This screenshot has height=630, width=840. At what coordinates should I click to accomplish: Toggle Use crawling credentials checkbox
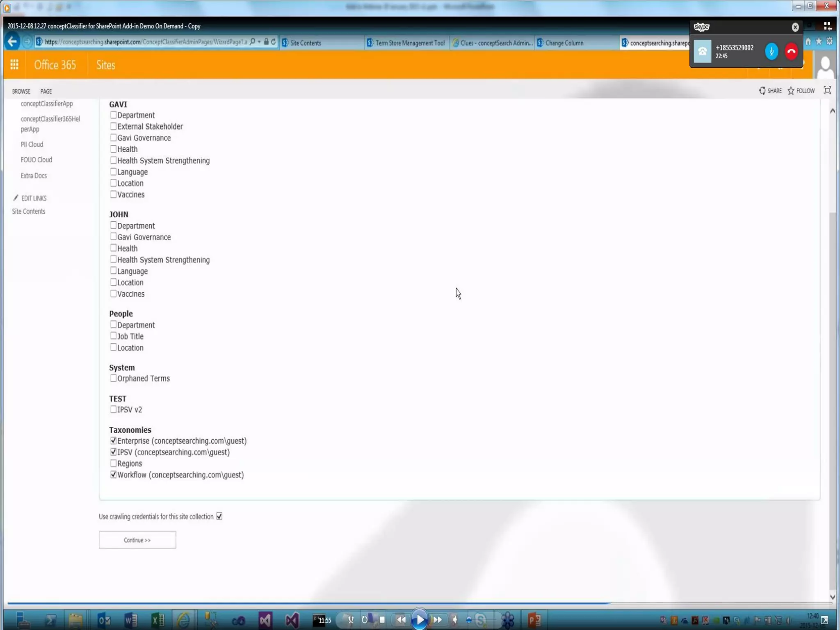click(219, 516)
